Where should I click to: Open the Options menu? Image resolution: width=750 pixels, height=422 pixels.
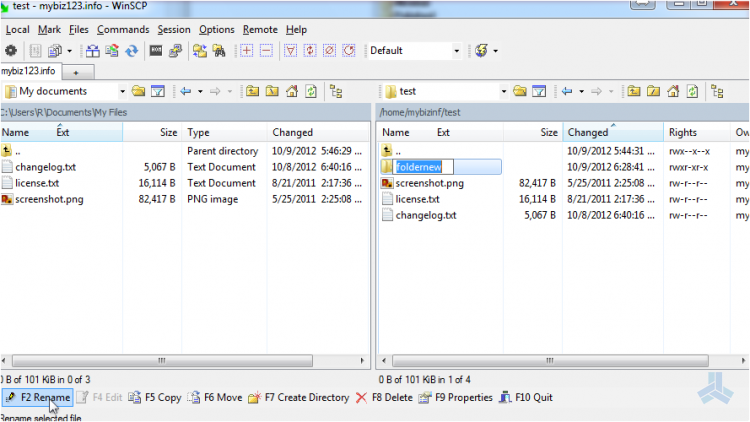(x=217, y=30)
